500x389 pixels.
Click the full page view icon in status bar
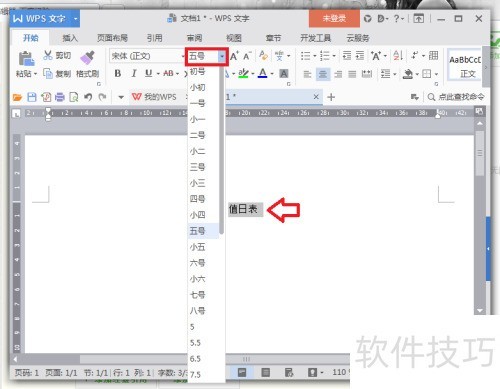point(242,372)
